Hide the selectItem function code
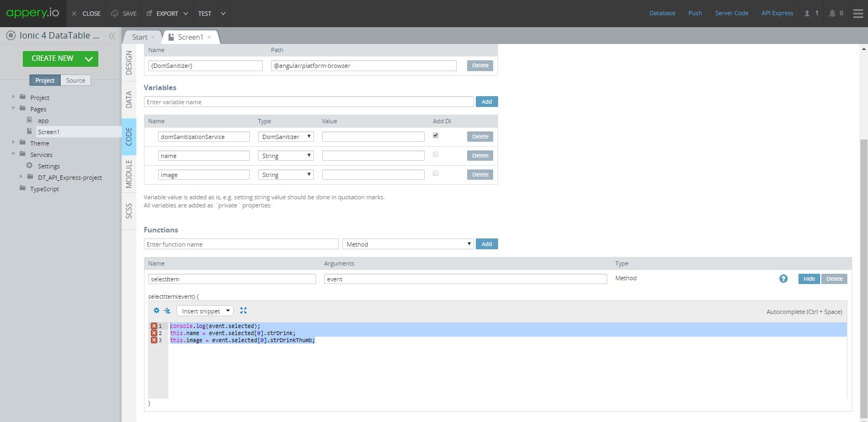This screenshot has width=868, height=422. [x=809, y=279]
